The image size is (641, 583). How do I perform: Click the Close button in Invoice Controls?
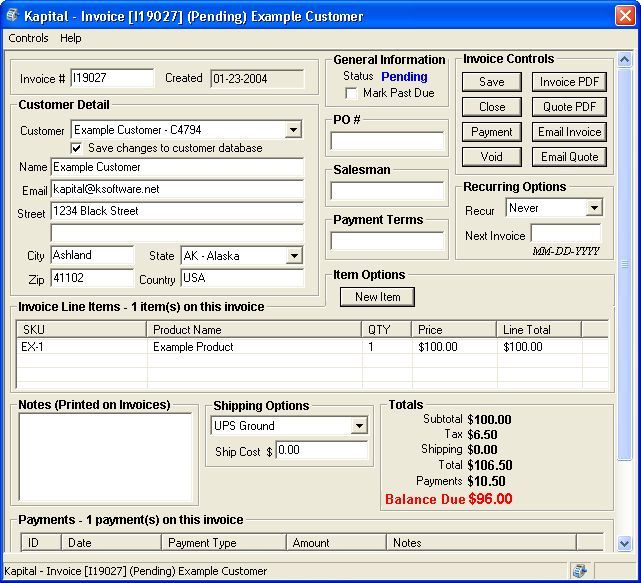tap(492, 107)
